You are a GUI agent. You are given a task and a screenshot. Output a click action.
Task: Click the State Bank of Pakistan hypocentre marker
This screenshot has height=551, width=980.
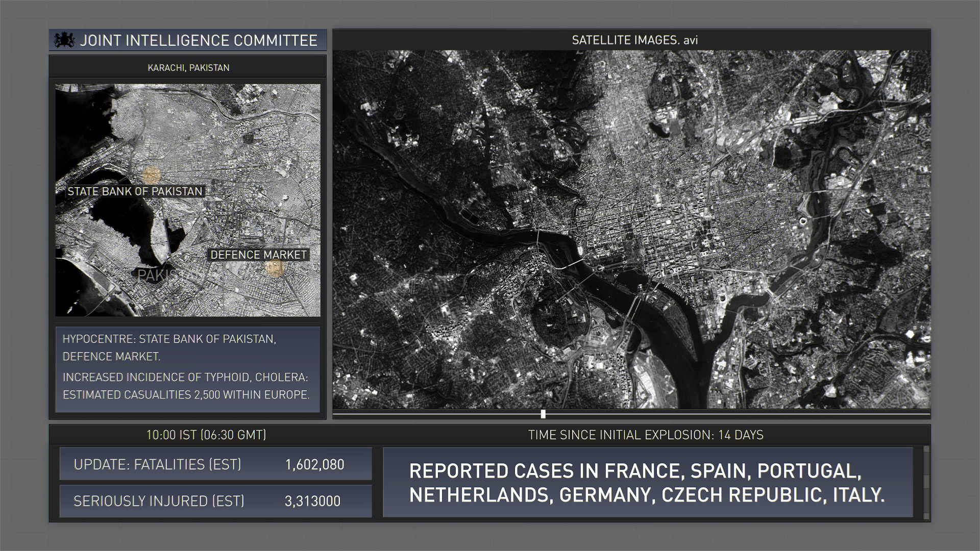tap(151, 176)
